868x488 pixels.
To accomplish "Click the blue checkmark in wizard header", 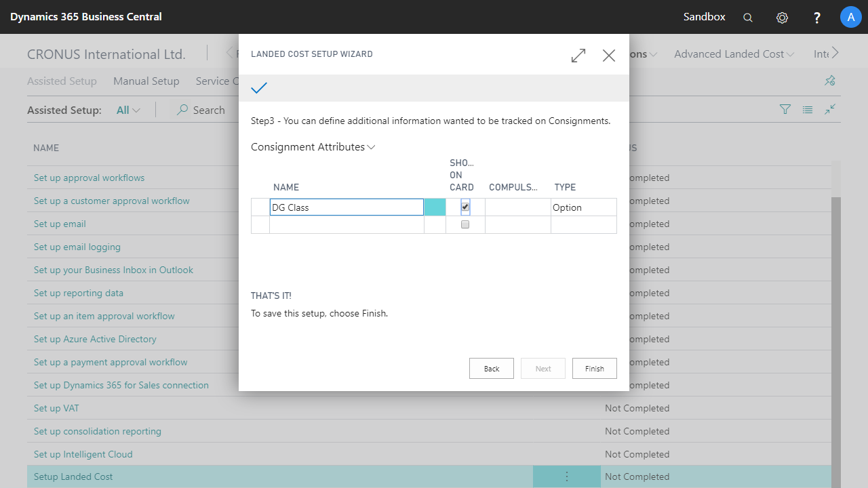I will [259, 88].
